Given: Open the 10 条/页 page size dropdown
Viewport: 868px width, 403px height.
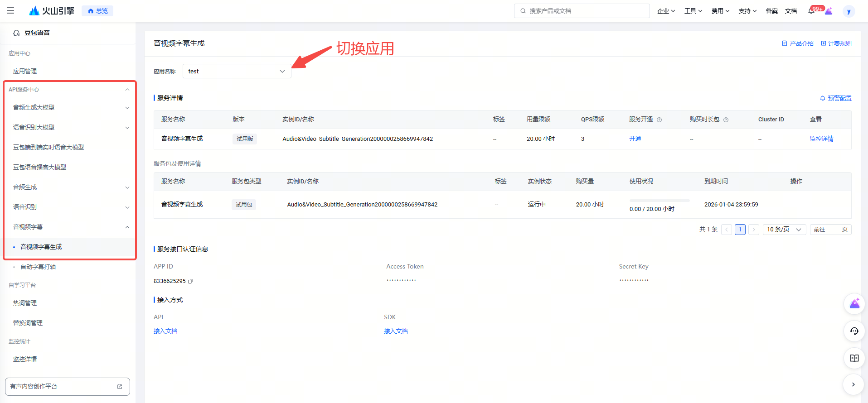Looking at the screenshot, I should click(x=784, y=230).
